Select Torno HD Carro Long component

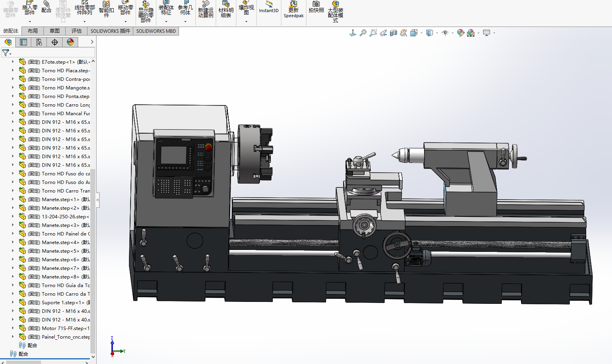click(55, 105)
